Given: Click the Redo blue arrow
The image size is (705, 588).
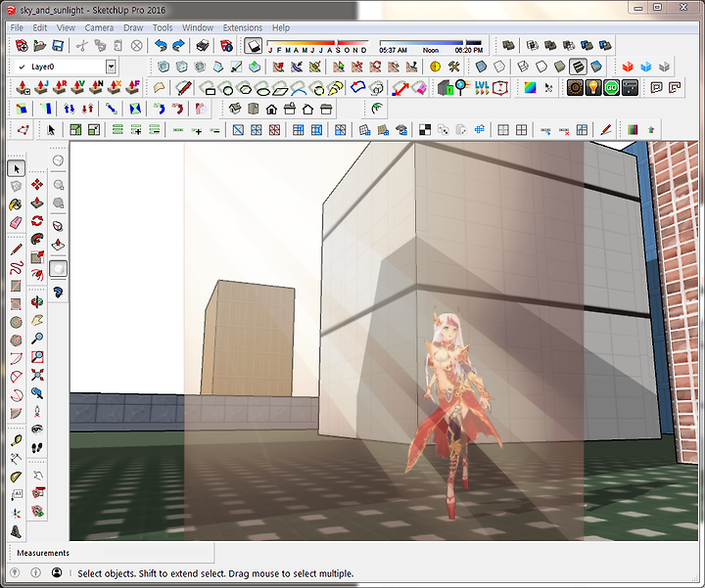Looking at the screenshot, I should (178, 45).
